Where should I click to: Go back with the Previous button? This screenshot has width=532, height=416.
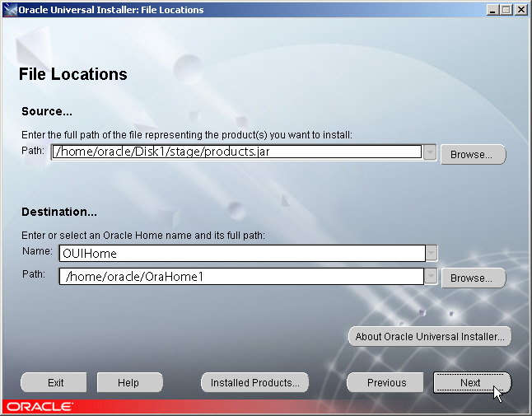pyautogui.click(x=385, y=383)
